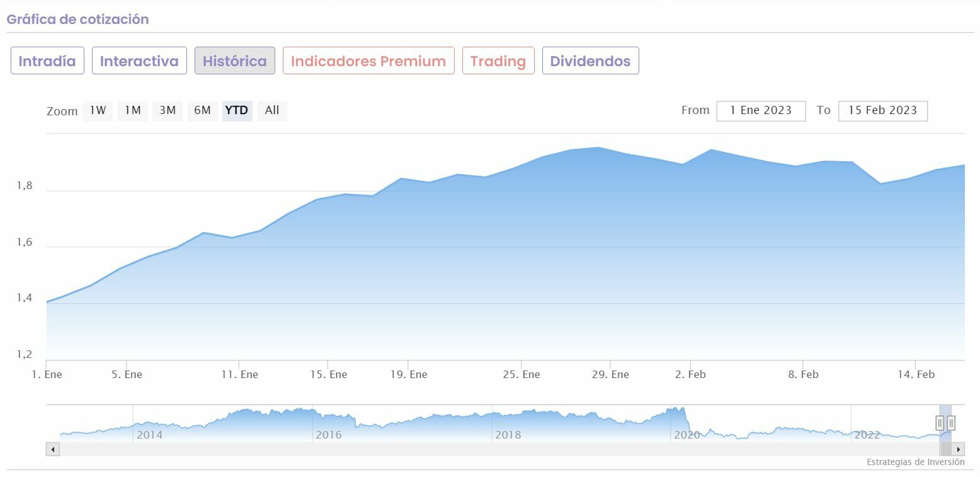Click the navigator left scroll arrow

click(x=53, y=449)
